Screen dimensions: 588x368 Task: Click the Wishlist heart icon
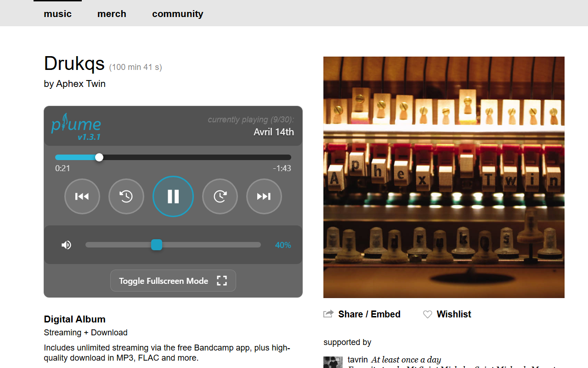pyautogui.click(x=428, y=314)
